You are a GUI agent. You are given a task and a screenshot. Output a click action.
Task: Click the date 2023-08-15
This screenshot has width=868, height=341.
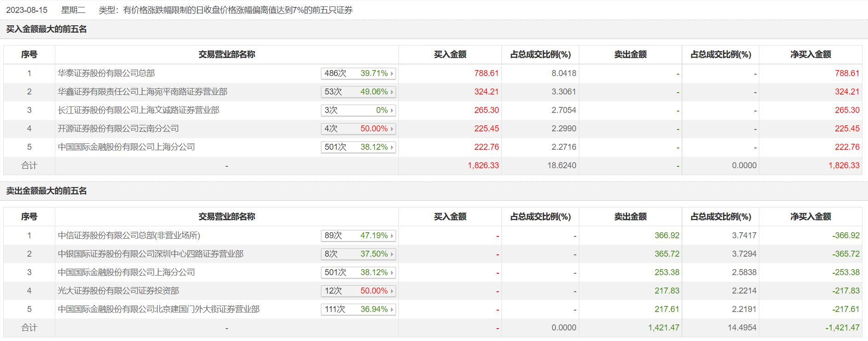[x=27, y=10]
